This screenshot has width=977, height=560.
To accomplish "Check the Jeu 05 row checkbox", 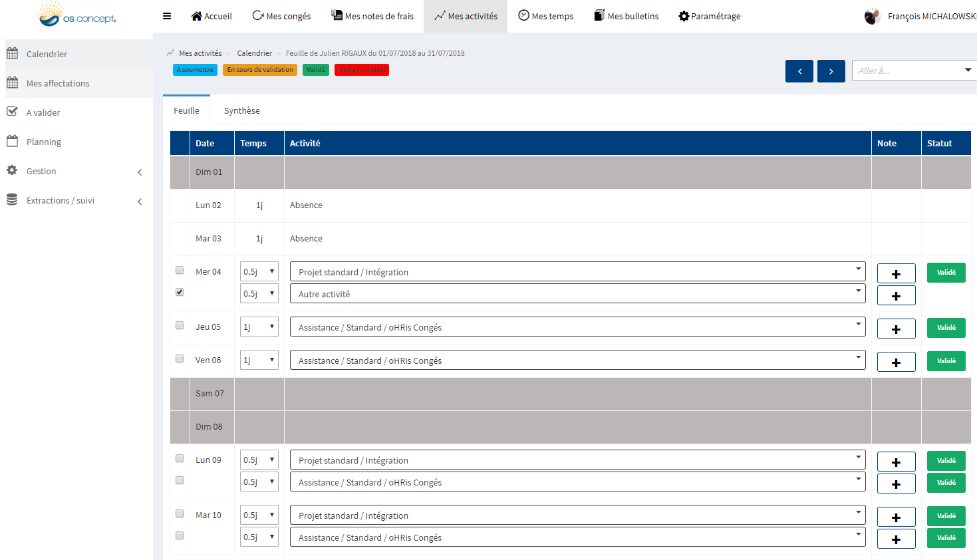I will 180,325.
